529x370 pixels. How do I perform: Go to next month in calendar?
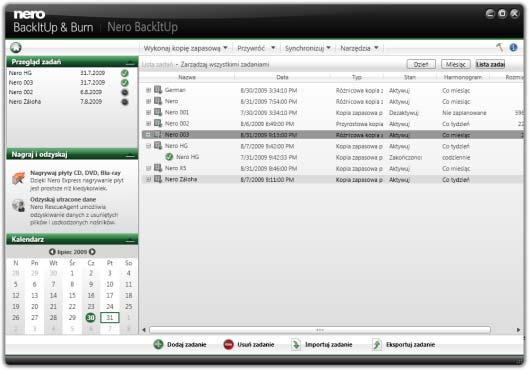pos(92,252)
